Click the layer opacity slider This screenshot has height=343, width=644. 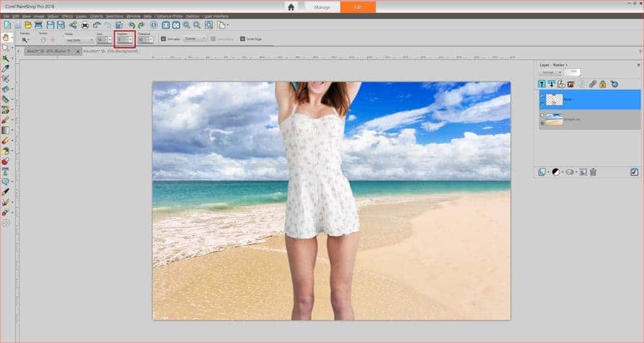tap(572, 72)
